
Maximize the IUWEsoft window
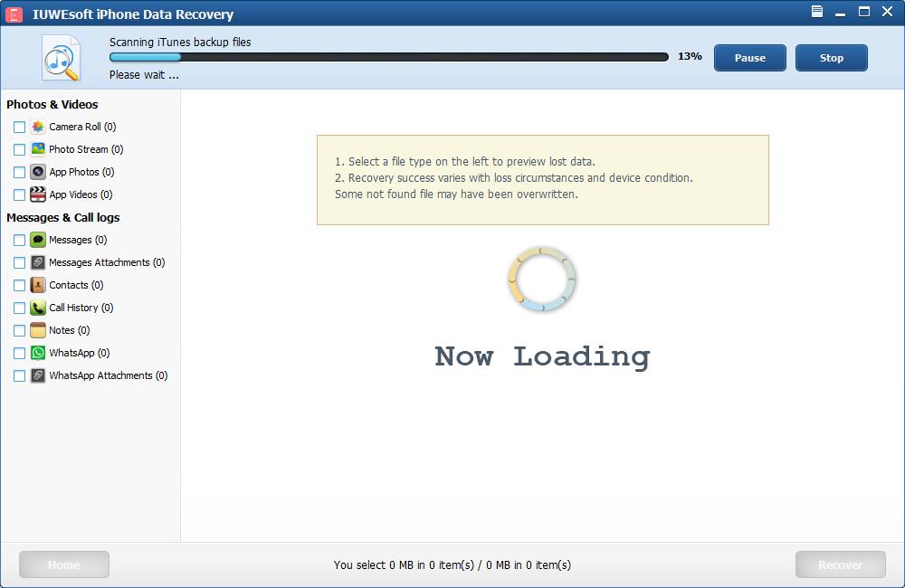tap(864, 12)
